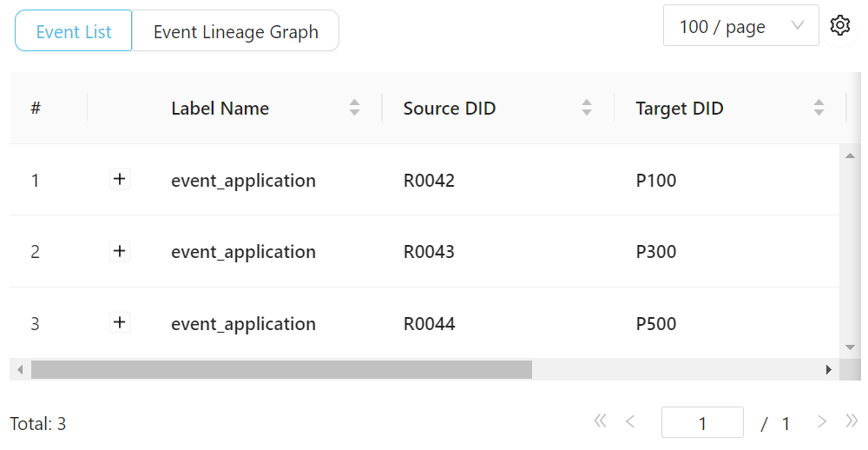Select the P300 target DID cell
This screenshot has height=450, width=868.
coord(656,252)
